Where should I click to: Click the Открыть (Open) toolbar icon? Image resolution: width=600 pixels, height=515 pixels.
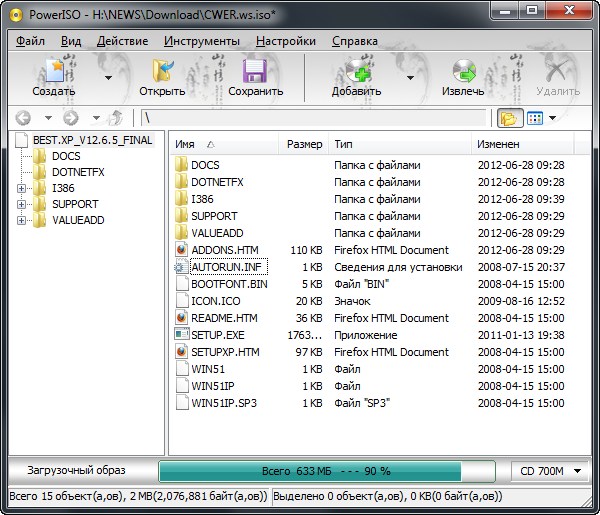(x=162, y=72)
